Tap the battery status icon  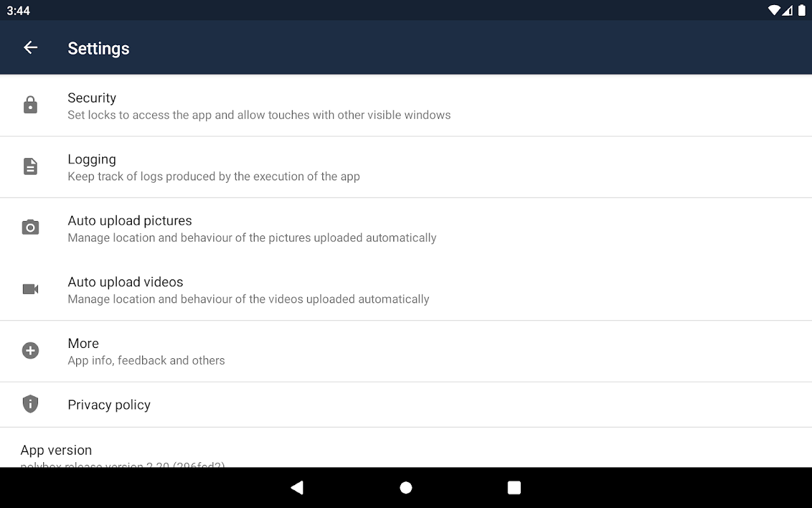coord(802,10)
